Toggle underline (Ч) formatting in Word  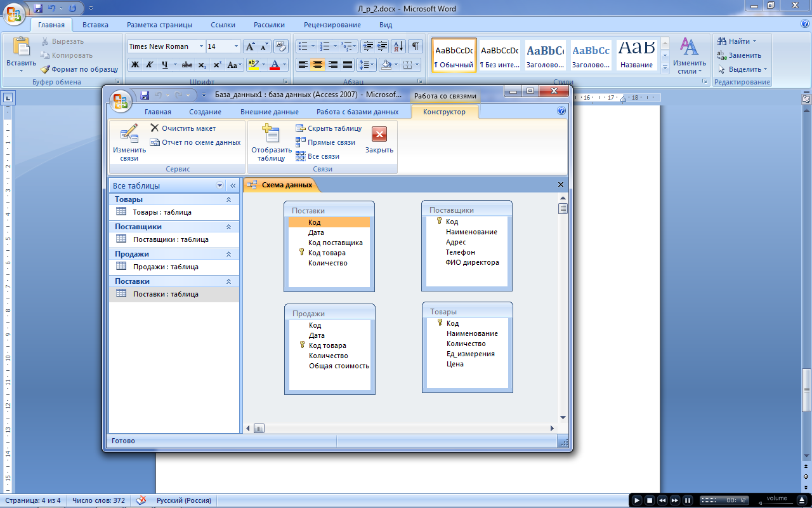click(165, 65)
